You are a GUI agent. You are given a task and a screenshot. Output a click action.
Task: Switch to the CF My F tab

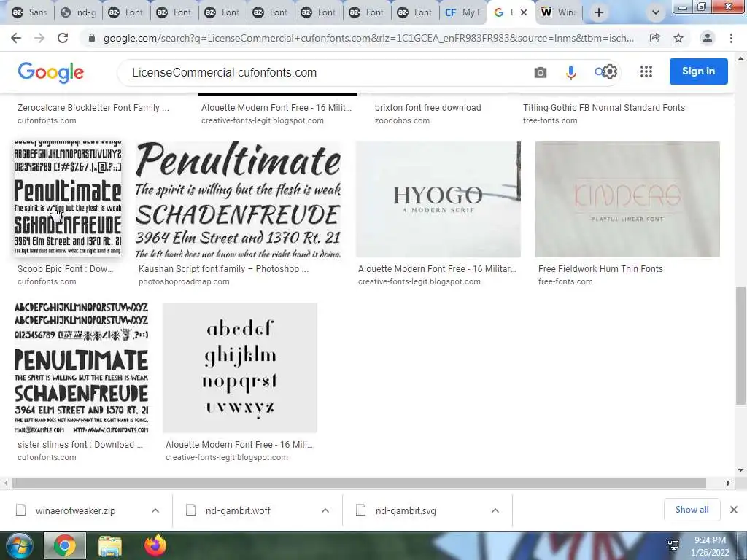pos(463,12)
